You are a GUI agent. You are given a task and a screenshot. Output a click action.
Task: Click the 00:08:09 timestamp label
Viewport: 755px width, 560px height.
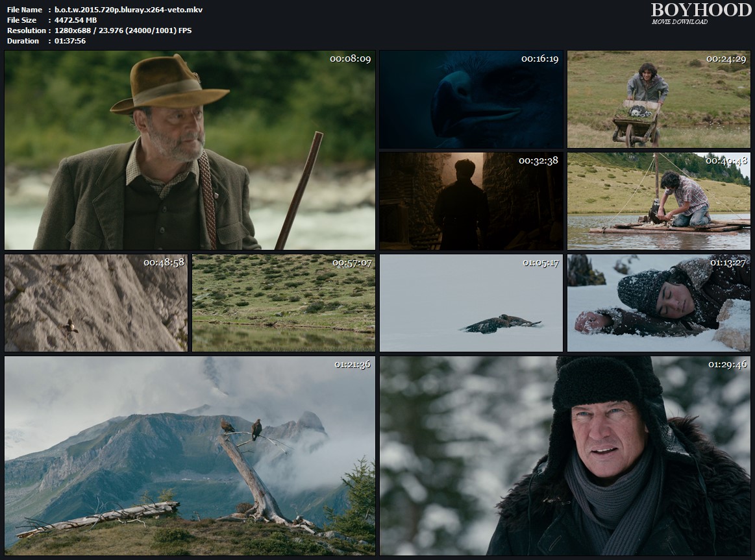(x=350, y=59)
